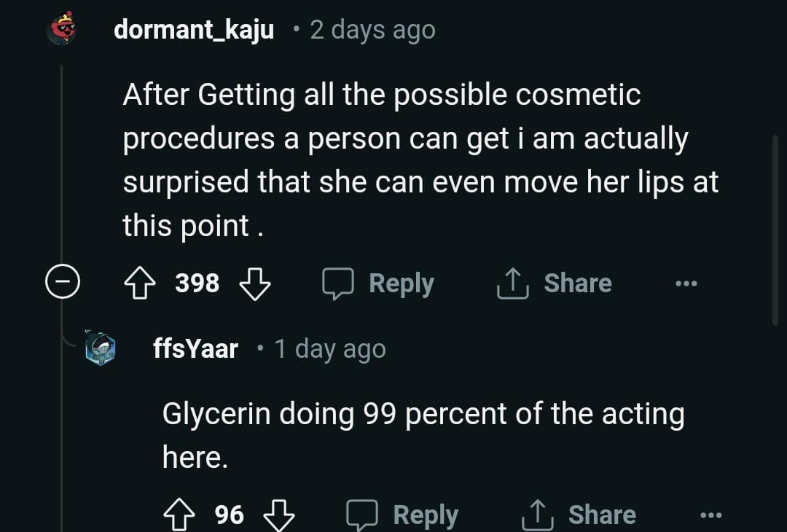
Task: Visit the ffsYaar username link
Action: 195,349
